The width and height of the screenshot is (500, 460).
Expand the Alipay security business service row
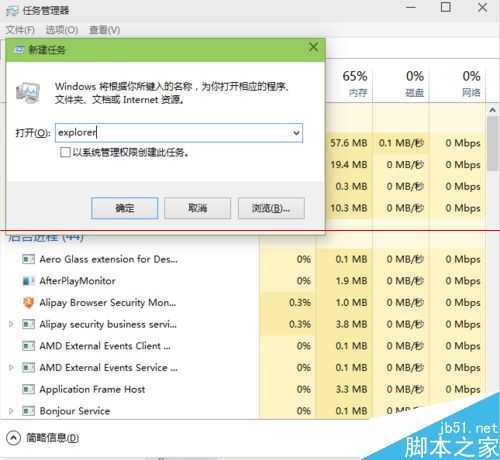11,324
